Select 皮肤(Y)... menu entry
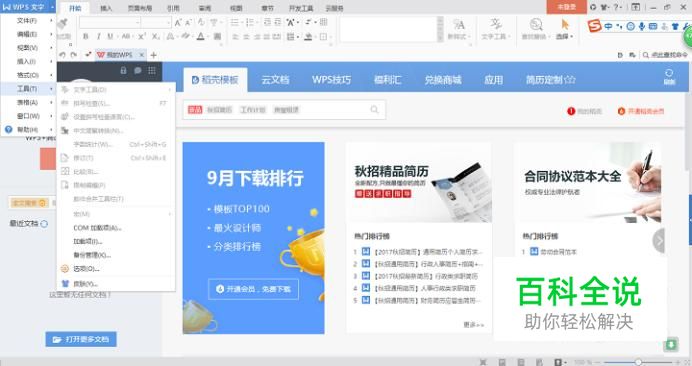The image size is (692, 366). [x=116, y=283]
